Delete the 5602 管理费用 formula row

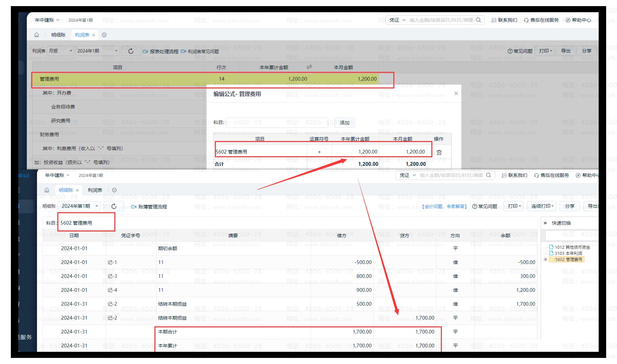click(439, 153)
